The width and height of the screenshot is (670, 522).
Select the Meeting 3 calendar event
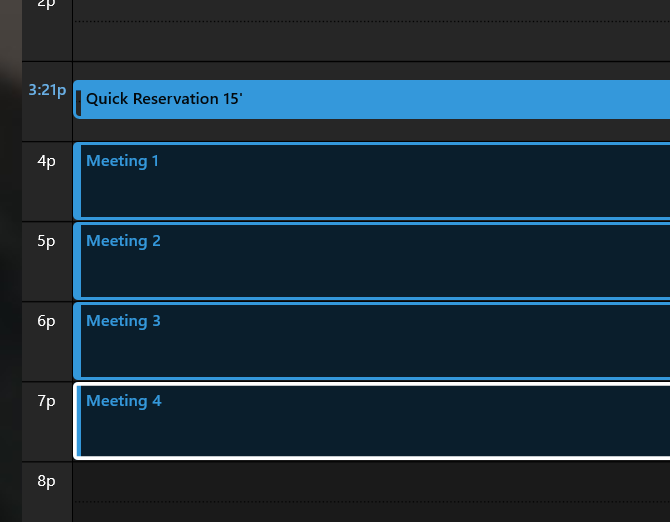click(372, 341)
